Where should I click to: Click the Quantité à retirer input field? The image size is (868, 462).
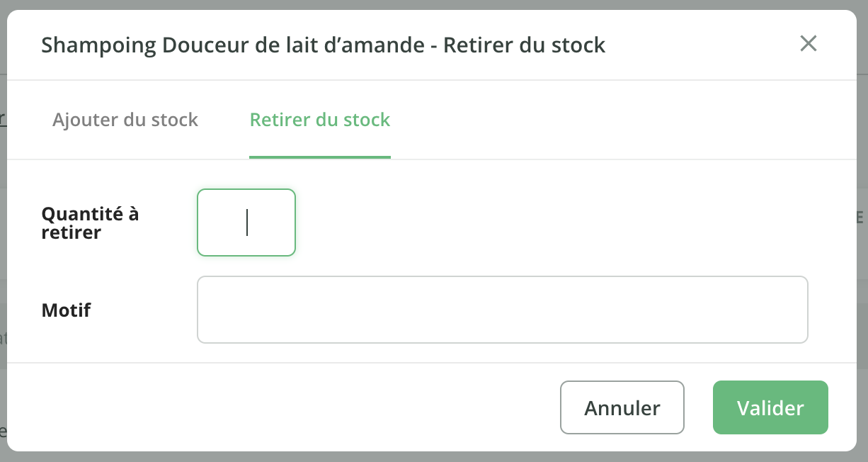tap(246, 222)
